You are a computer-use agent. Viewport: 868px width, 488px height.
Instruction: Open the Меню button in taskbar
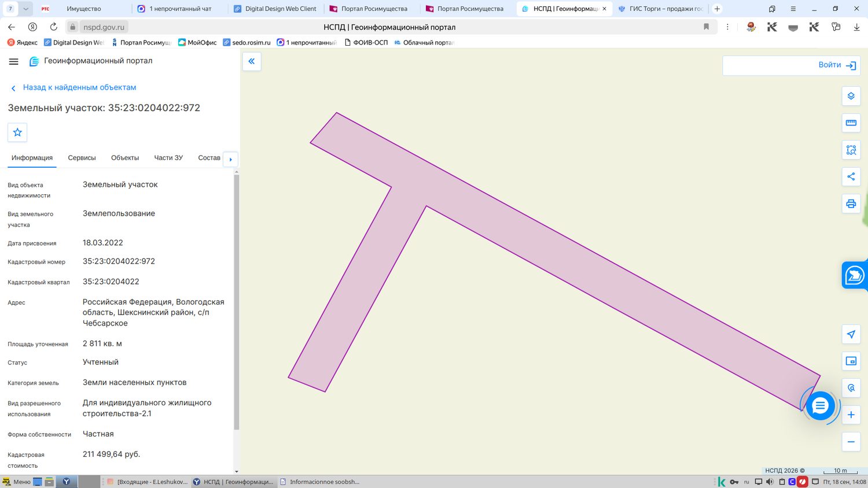(x=17, y=482)
